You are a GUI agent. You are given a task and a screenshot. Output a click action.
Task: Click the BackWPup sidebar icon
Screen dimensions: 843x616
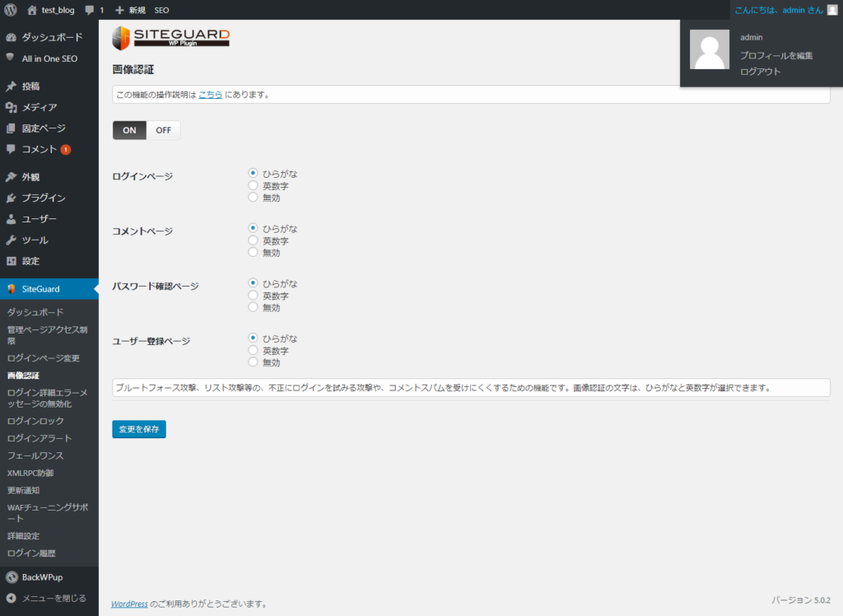(x=11, y=577)
